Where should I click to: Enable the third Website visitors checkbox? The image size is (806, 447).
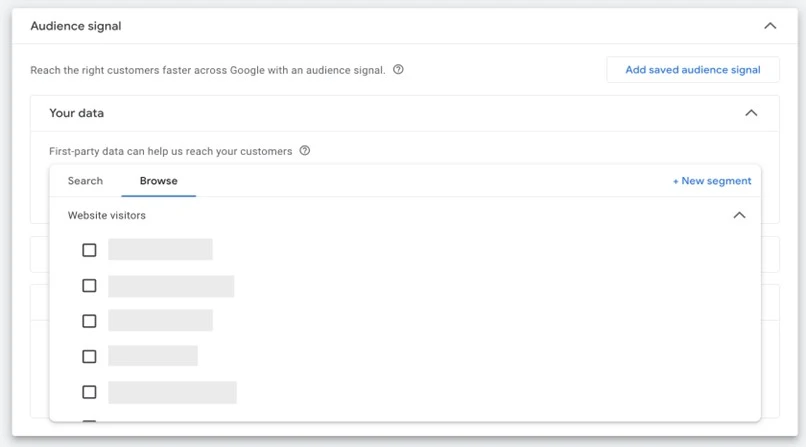coord(89,321)
